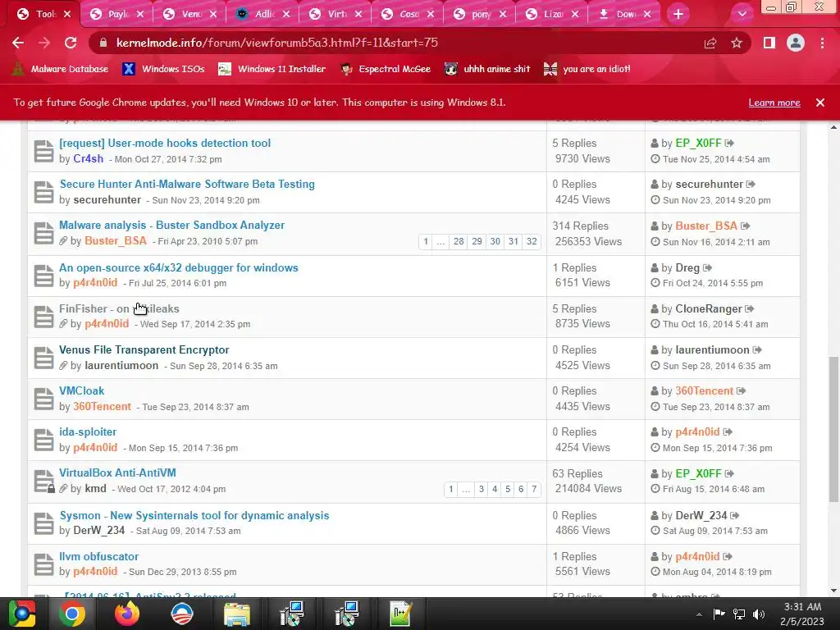Viewport: 840px width, 630px height.
Task: Open llvm obfuscator topic
Action: [98, 557]
